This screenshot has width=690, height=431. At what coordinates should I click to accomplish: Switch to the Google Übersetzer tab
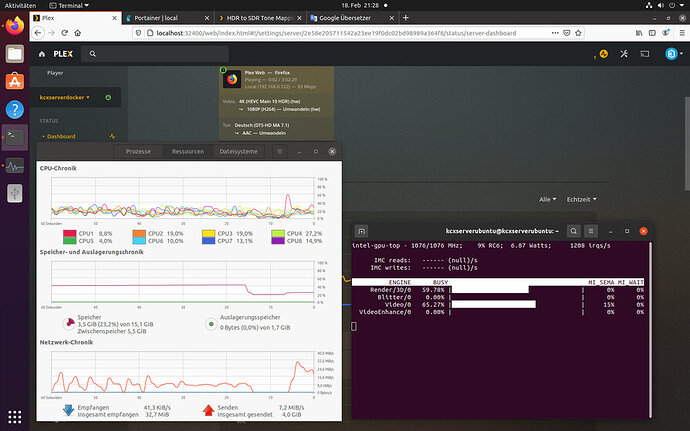(x=351, y=18)
